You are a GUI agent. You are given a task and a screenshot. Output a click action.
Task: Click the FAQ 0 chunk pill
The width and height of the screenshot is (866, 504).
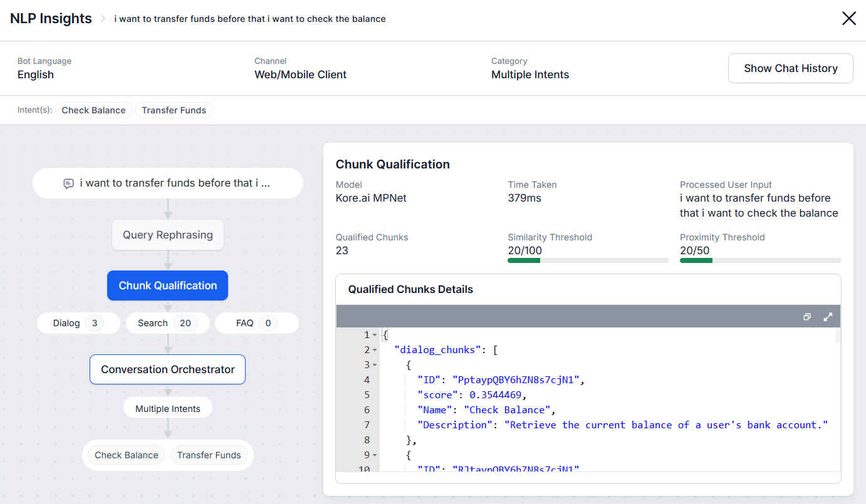[256, 323]
